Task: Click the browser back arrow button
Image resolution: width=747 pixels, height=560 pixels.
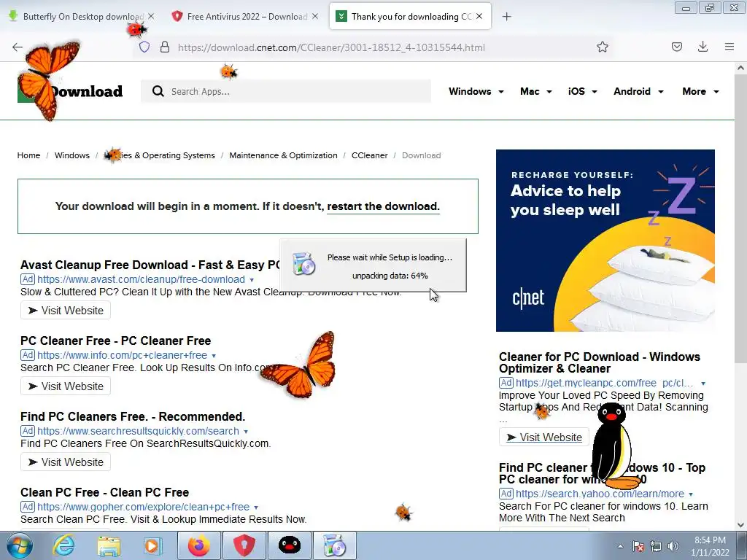Action: tap(18, 47)
